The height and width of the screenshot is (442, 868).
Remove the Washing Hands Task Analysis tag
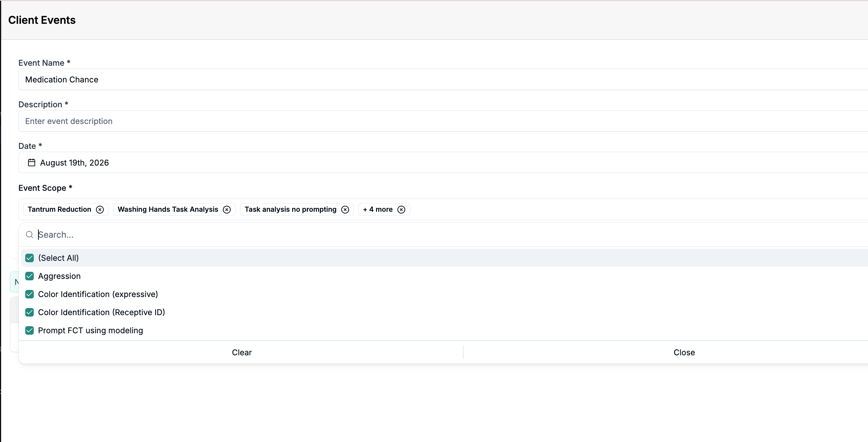227,210
